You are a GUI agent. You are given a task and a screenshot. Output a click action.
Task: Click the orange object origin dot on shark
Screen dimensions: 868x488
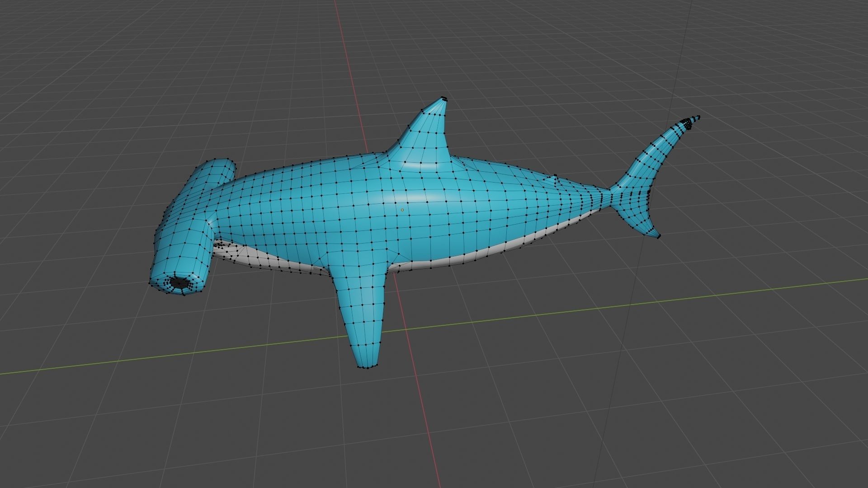(x=402, y=210)
